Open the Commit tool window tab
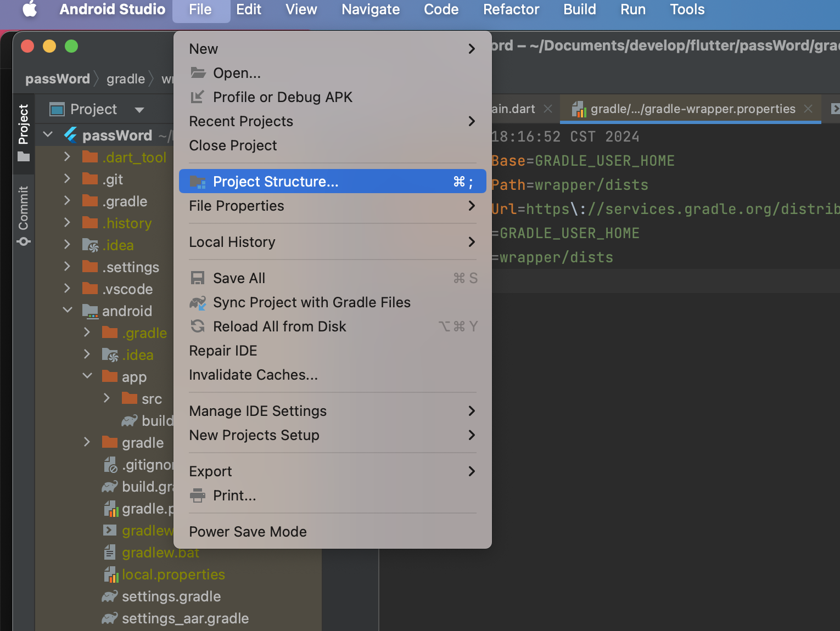Viewport: 840px width, 631px height. click(23, 215)
